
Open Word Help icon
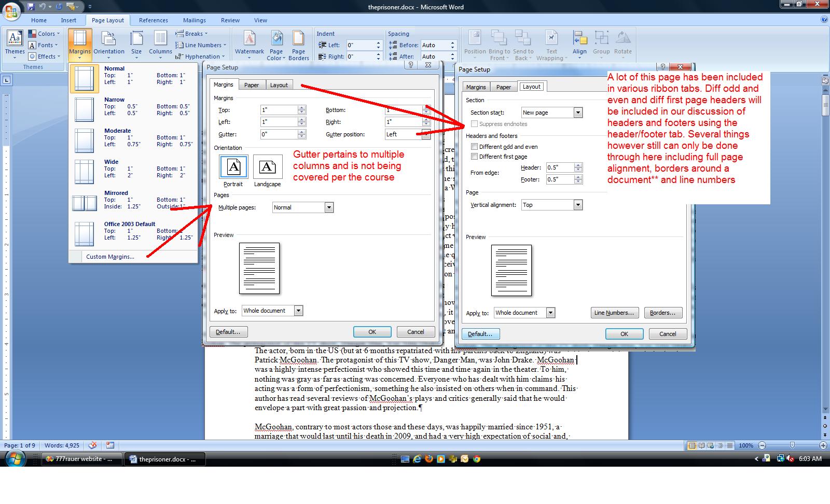click(x=824, y=20)
